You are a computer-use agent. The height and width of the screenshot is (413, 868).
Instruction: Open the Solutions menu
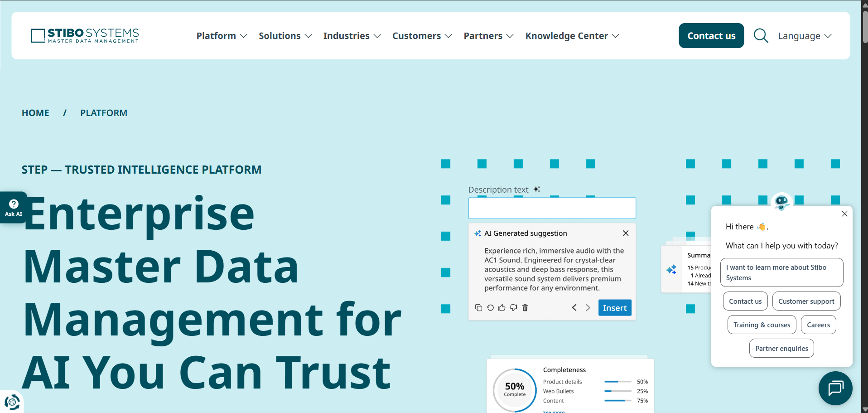(x=285, y=36)
